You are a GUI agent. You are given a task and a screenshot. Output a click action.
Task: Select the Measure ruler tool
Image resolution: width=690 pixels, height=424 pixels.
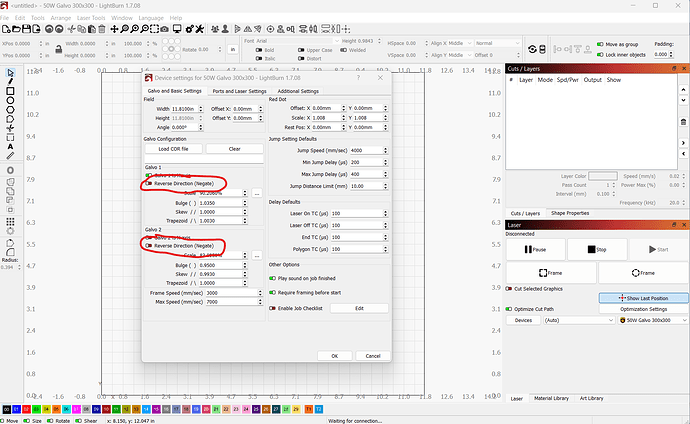(x=10, y=156)
